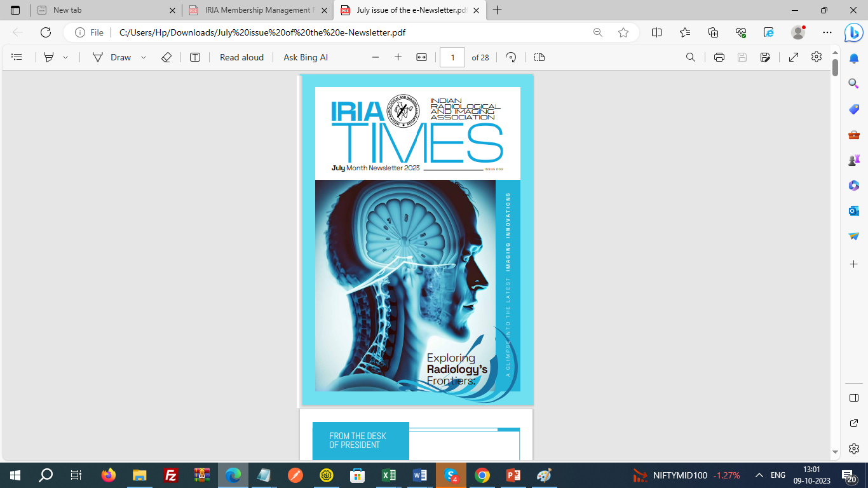Open Outlook in Edge sidebar

tap(854, 211)
